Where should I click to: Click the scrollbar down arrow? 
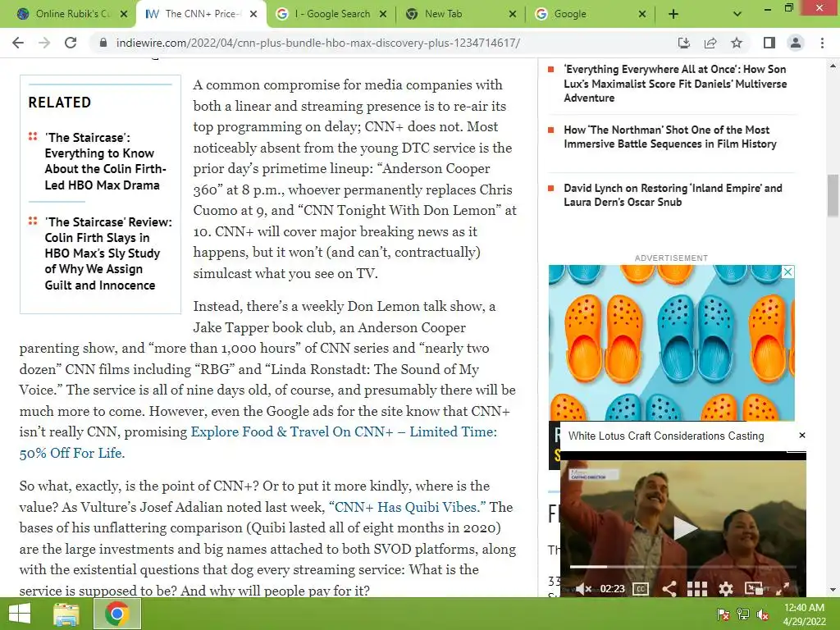click(x=833, y=590)
